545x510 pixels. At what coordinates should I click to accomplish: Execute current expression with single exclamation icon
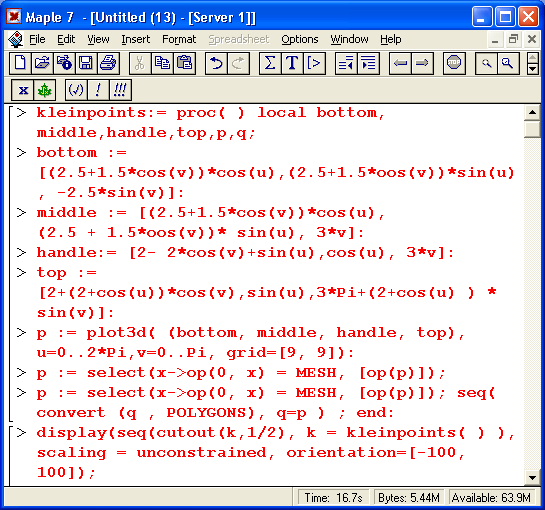(98, 90)
